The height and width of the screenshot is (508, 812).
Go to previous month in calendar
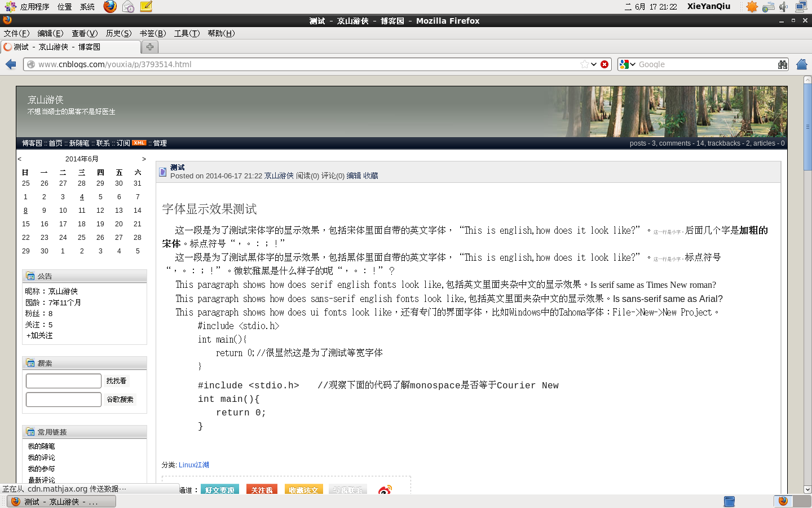click(20, 159)
